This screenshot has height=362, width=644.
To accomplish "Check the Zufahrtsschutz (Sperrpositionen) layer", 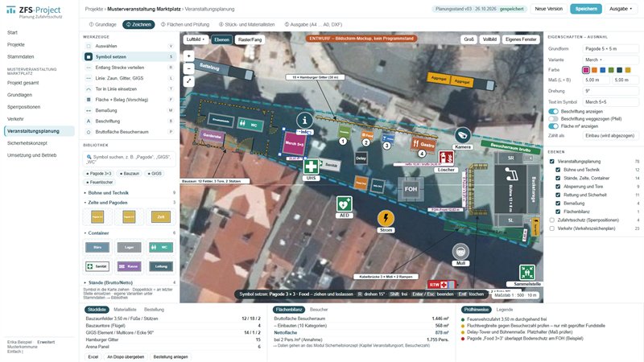I will (552, 220).
